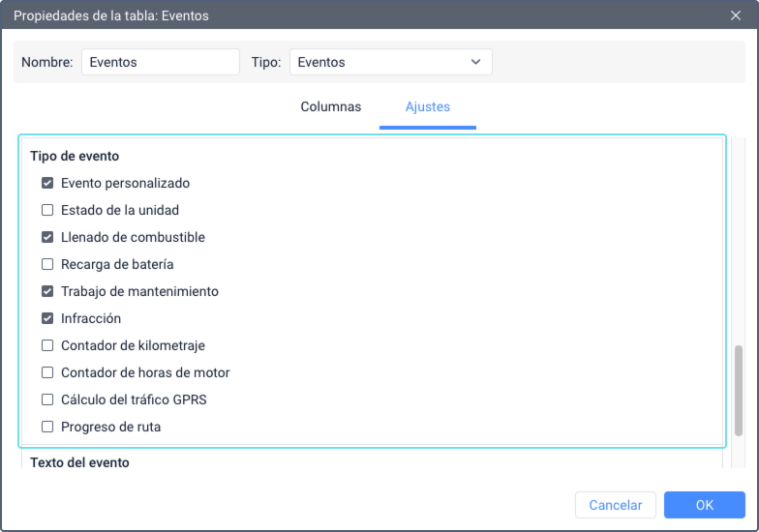Uncheck the Infracción checkbox
Viewport: 759px width, 532px height.
47,318
